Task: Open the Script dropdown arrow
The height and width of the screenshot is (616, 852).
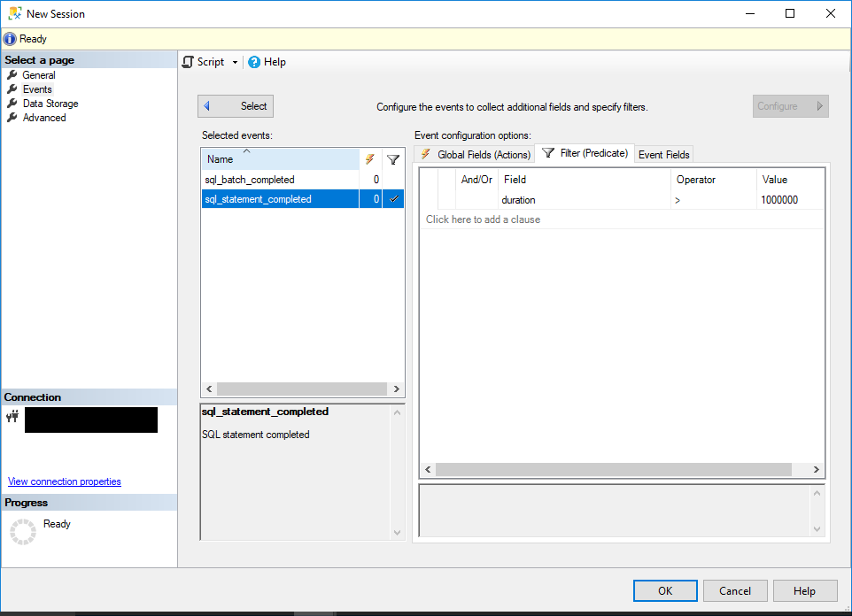Action: pyautogui.click(x=234, y=62)
